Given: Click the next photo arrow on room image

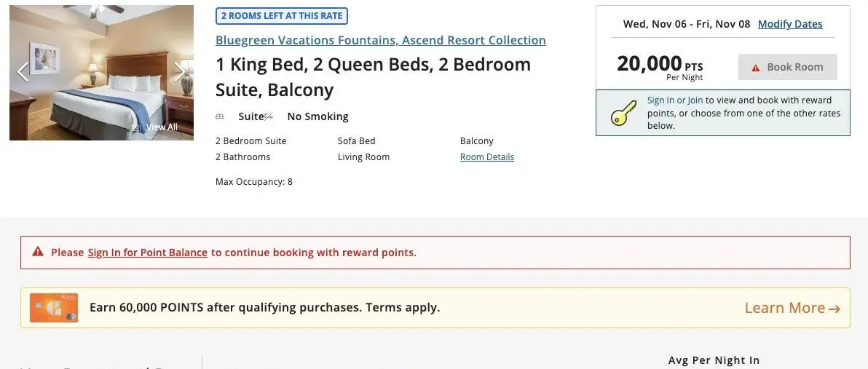Looking at the screenshot, I should click(180, 71).
